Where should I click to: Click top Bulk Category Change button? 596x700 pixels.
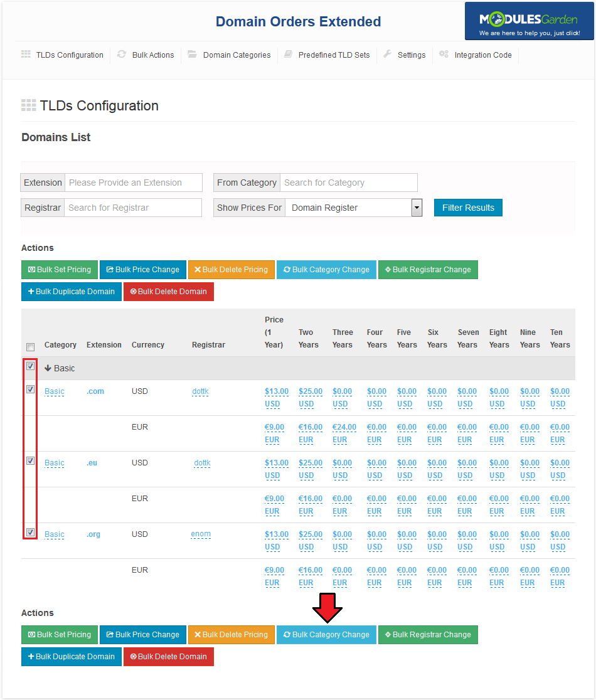tap(326, 270)
